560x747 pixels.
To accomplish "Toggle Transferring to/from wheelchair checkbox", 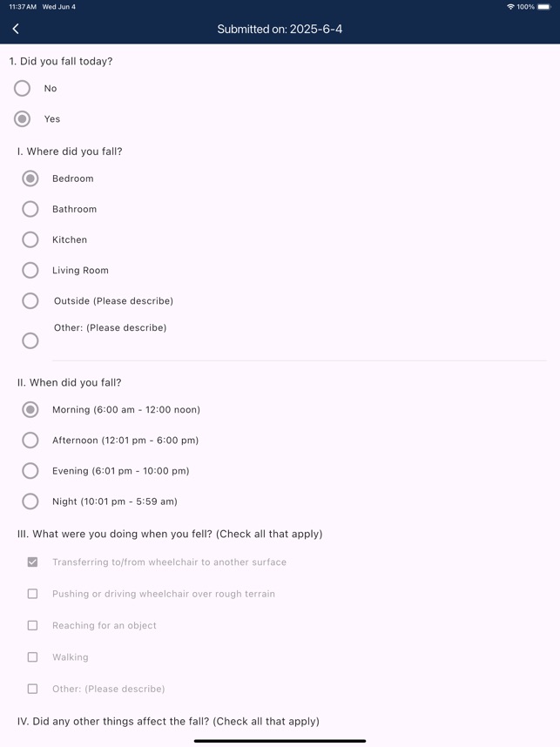I will click(x=32, y=562).
